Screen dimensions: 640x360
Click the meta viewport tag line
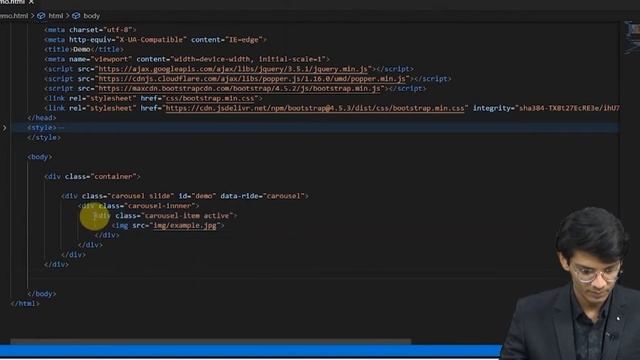click(x=187, y=59)
